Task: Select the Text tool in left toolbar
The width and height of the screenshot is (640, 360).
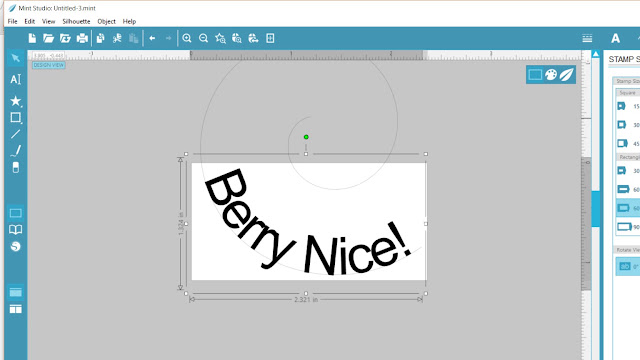Action: pos(16,79)
